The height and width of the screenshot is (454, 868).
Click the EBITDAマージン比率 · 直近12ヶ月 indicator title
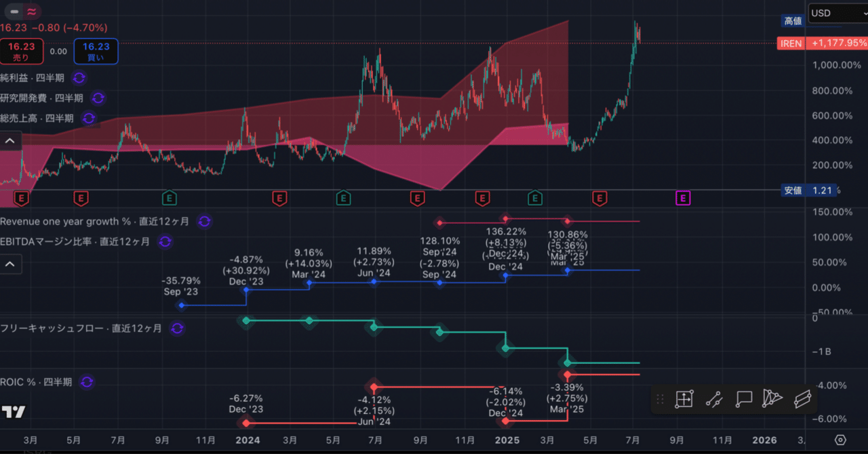click(76, 241)
